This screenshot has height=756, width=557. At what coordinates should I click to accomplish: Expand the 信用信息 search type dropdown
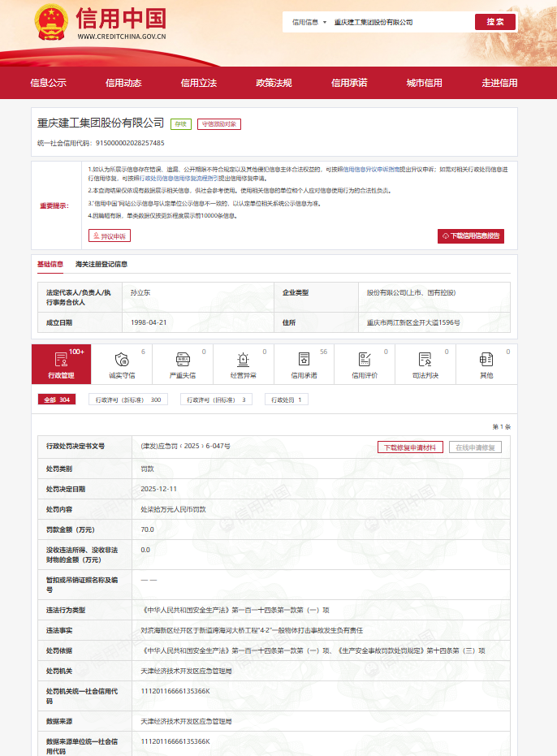click(309, 22)
